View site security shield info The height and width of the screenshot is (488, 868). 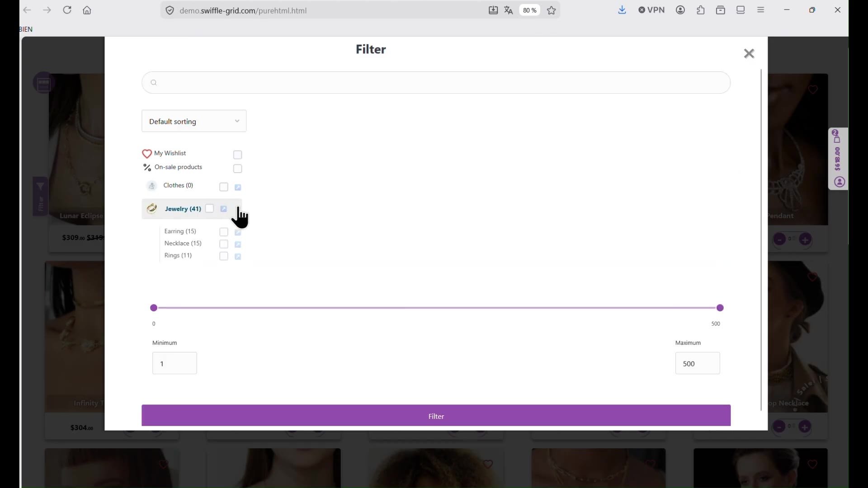point(170,10)
